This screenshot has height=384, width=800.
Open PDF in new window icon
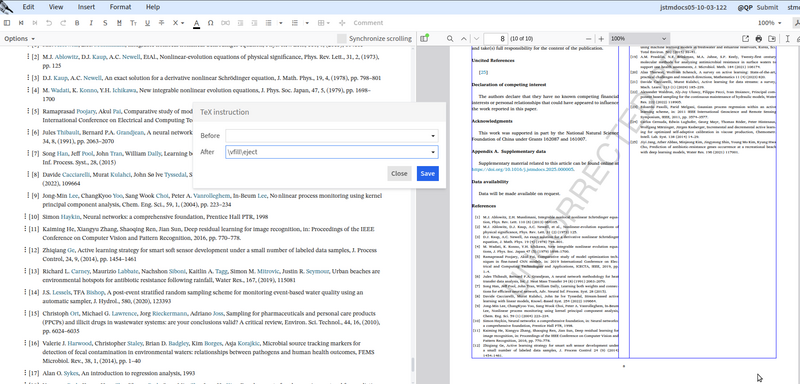(x=745, y=39)
